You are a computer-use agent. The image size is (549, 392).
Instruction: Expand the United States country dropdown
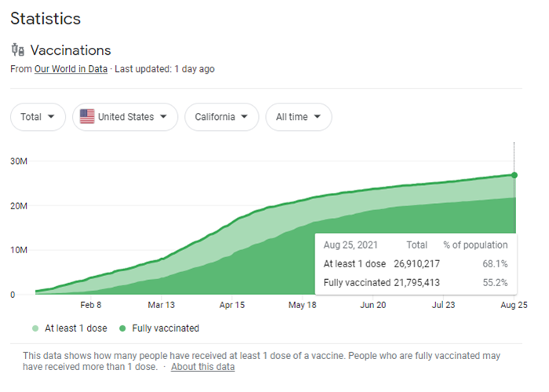[125, 117]
